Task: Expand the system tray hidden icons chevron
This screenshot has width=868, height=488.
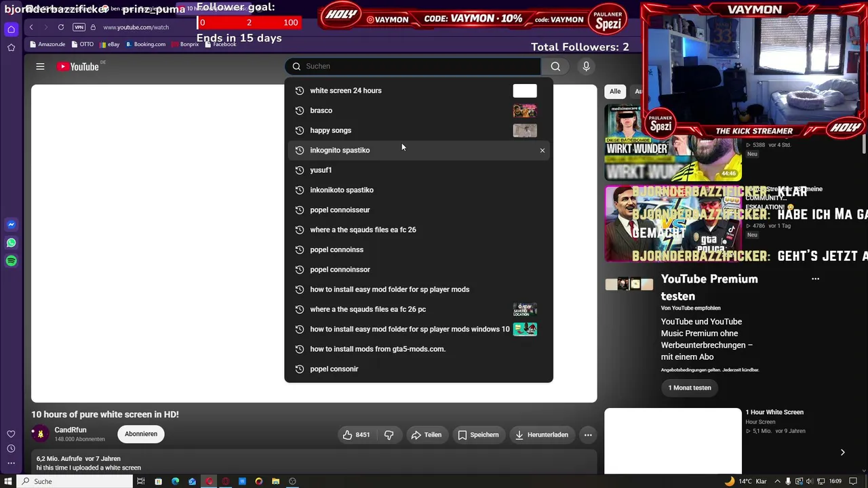Action: (776, 481)
